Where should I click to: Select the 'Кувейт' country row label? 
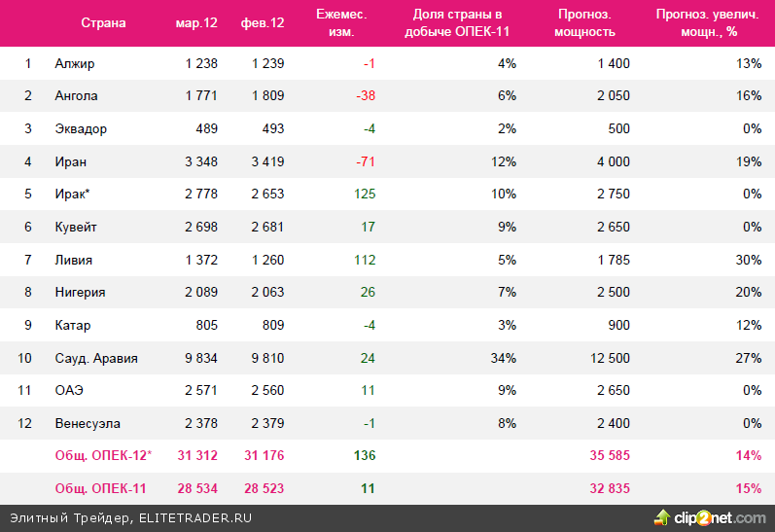point(76,227)
